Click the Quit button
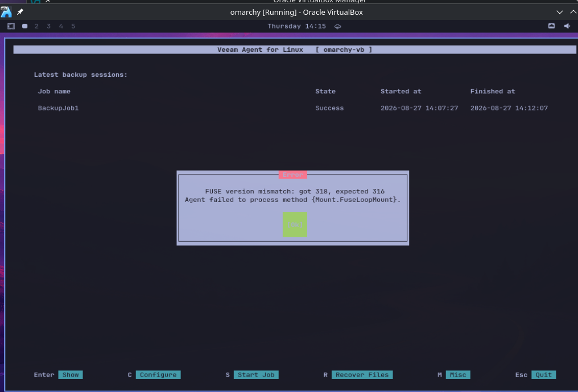Image resolution: width=578 pixels, height=392 pixels. 543,375
